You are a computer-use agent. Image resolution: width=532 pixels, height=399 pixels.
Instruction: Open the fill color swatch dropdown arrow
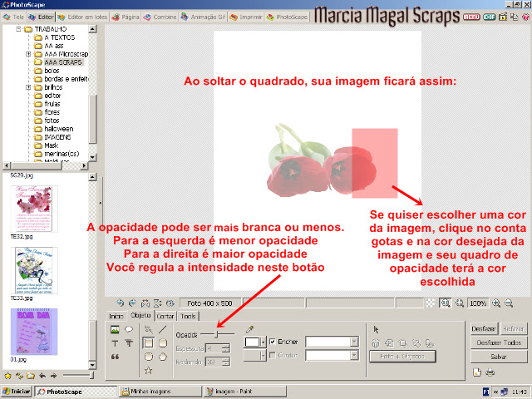(263, 342)
